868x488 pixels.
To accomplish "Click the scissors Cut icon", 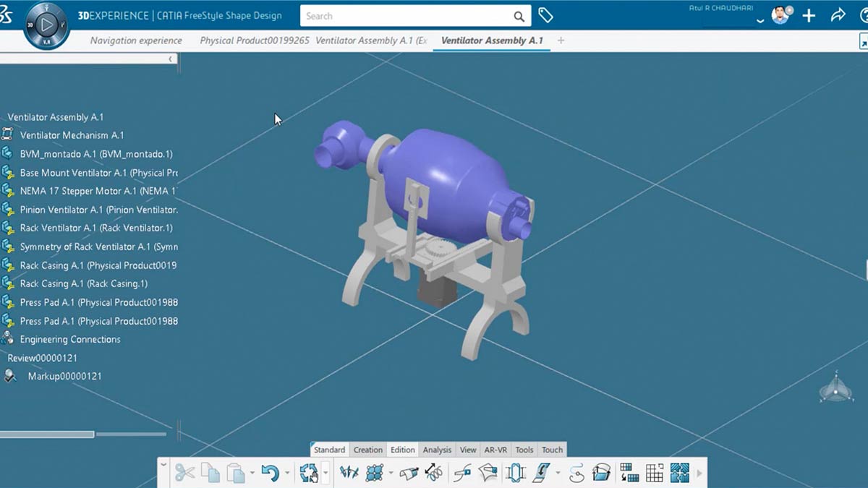I will [184, 473].
